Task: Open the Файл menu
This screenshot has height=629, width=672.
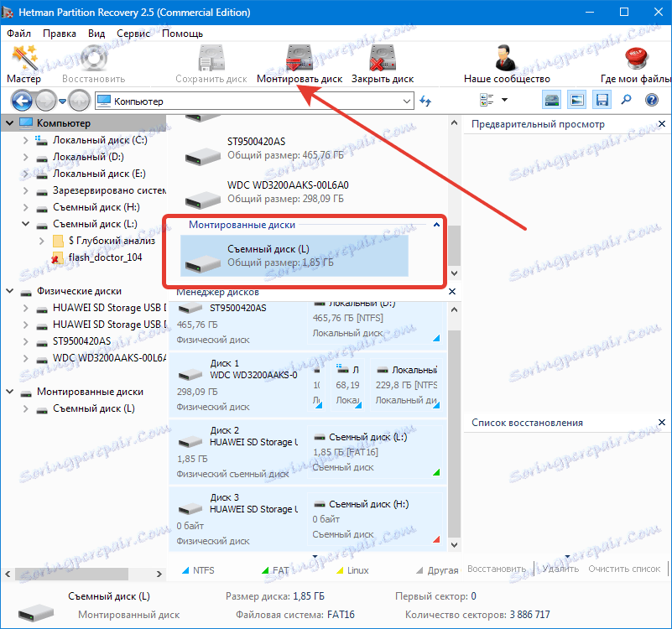Action: point(18,34)
